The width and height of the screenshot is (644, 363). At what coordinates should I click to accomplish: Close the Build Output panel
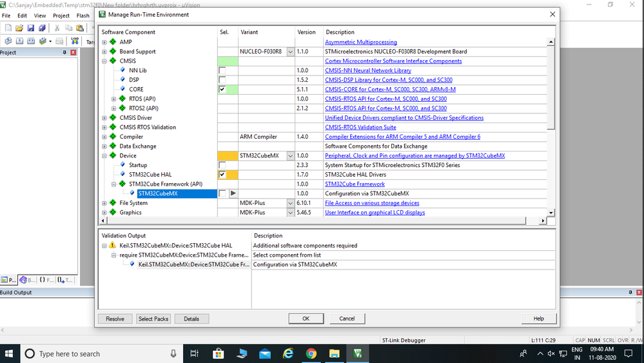(639, 292)
